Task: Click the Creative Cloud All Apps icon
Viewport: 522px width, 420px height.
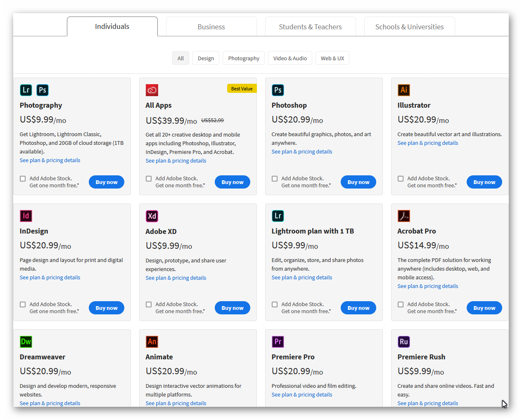Action: pos(152,90)
